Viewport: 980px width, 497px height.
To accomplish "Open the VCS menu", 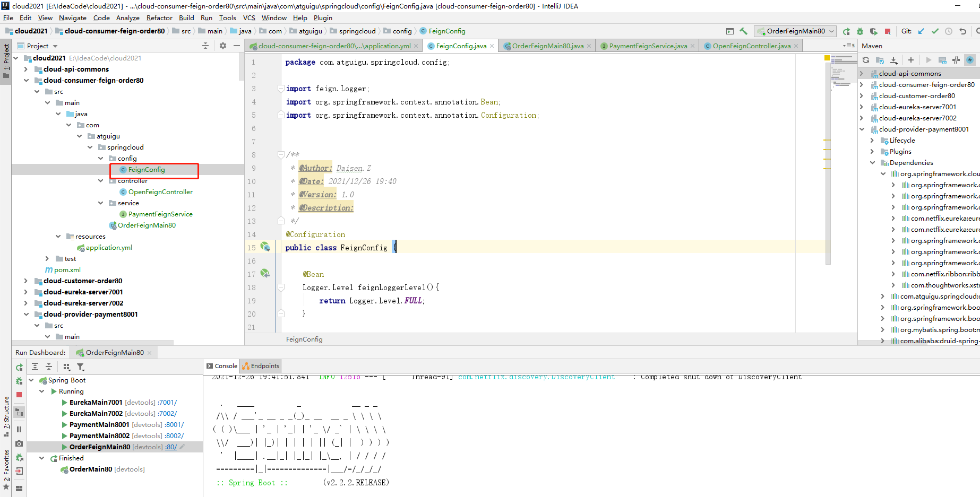I will tap(249, 18).
